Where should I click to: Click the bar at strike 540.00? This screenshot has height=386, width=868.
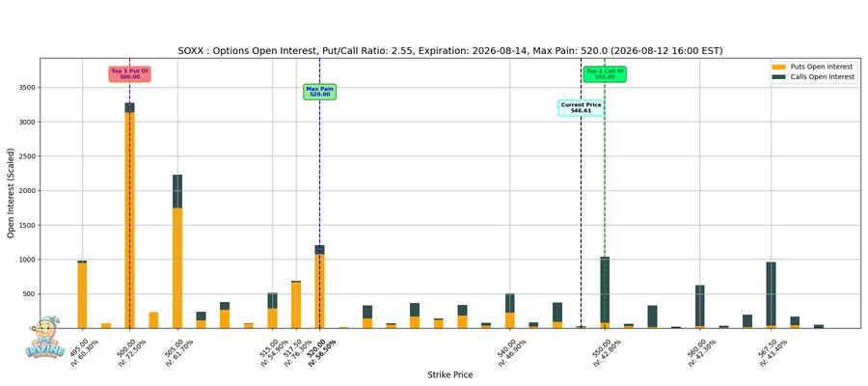coord(510,312)
